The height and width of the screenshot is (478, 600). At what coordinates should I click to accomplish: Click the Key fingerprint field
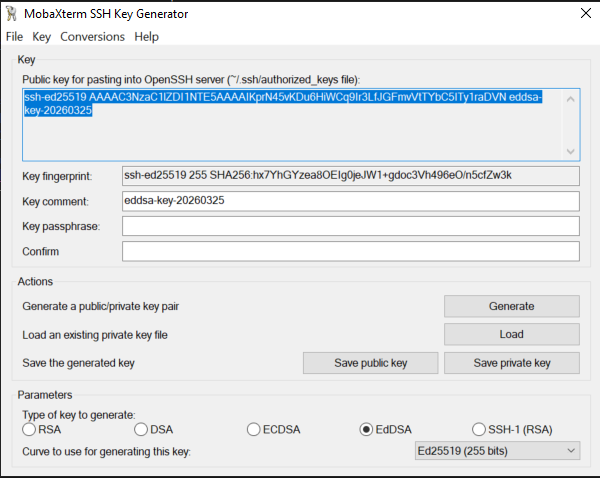coord(351,176)
